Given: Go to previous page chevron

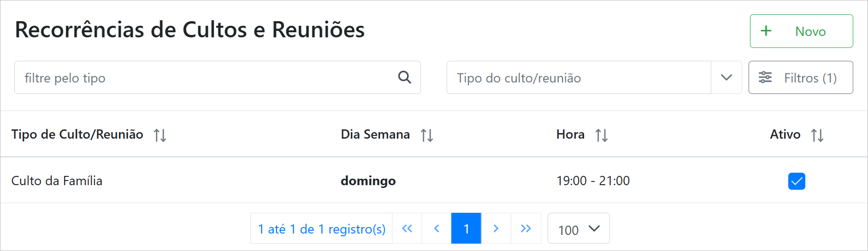Looking at the screenshot, I should 437,228.
